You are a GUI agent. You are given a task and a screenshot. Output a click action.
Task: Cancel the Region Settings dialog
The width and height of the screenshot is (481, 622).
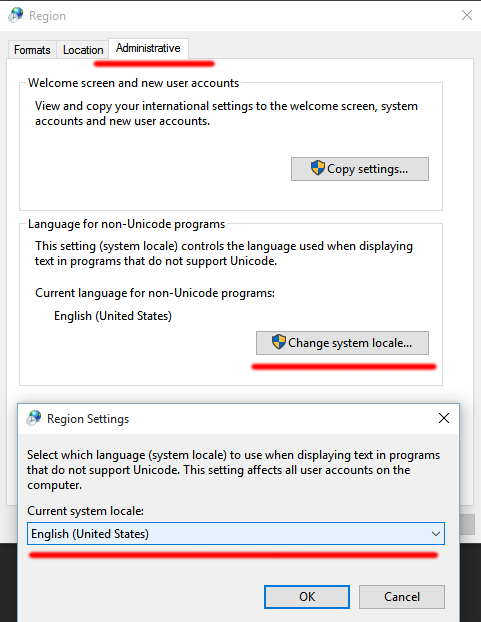pos(402,597)
